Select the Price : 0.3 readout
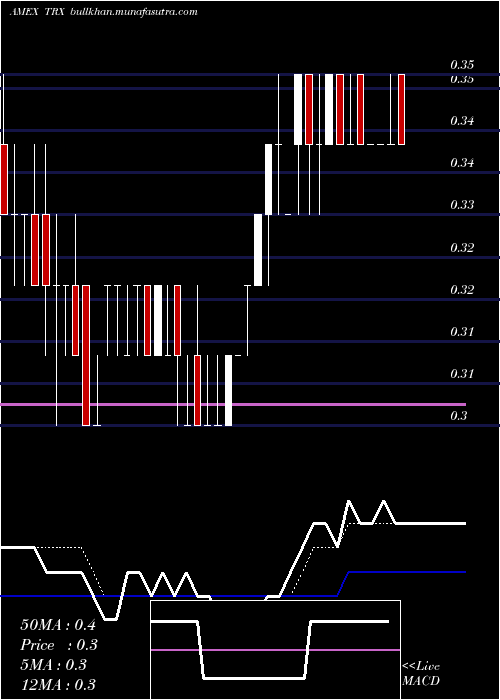The width and height of the screenshot is (500, 700). 59,645
